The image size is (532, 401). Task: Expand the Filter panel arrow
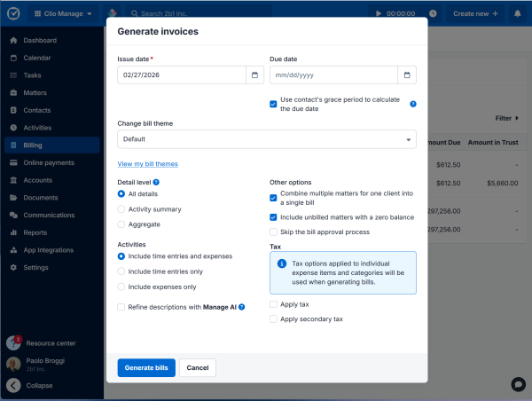click(x=517, y=118)
